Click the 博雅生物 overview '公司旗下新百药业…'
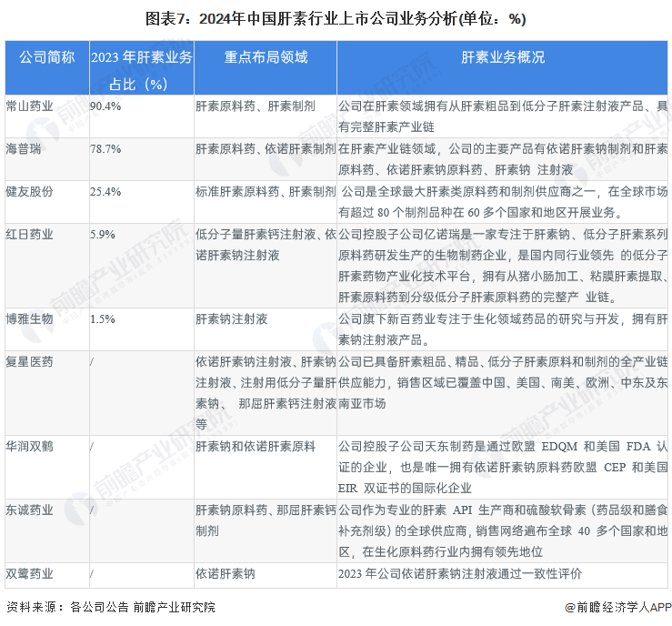672x626 pixels. point(503,329)
